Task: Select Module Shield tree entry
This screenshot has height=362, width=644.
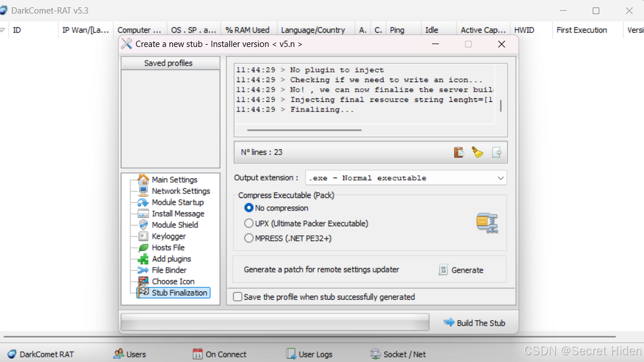Action: point(175,225)
